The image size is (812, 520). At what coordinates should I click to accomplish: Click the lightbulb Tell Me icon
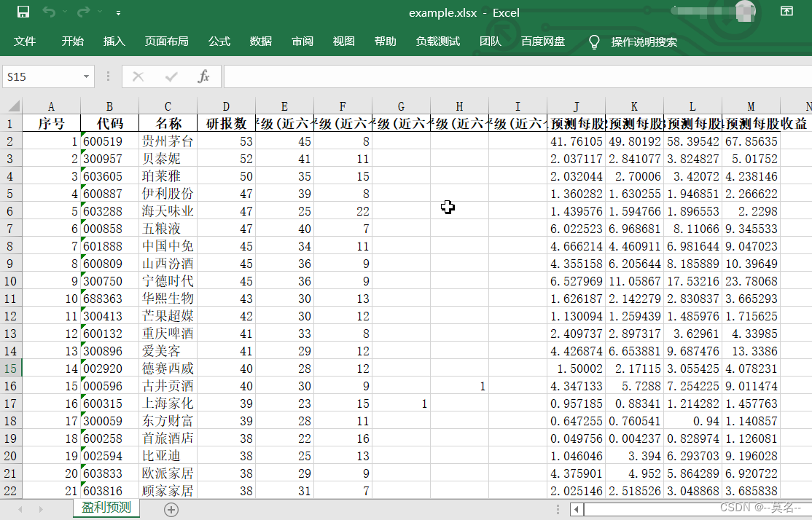[594, 42]
